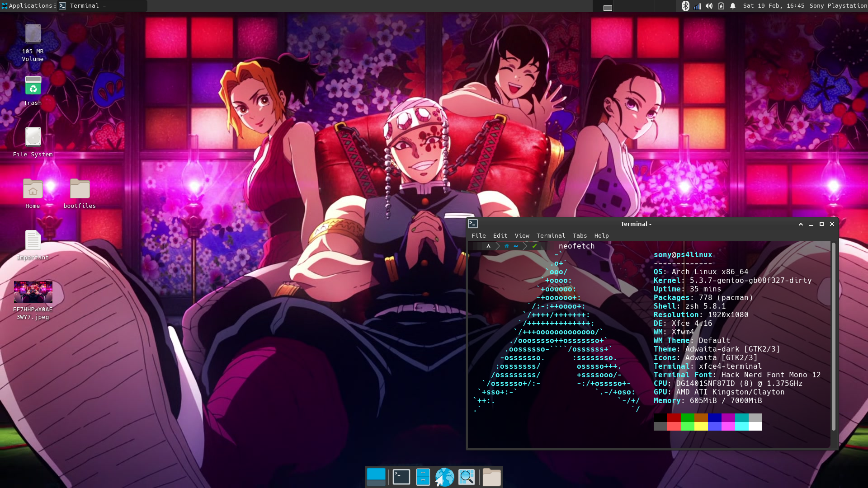Select the Important text file icon
Screen dimensions: 868x488
coord(33,245)
